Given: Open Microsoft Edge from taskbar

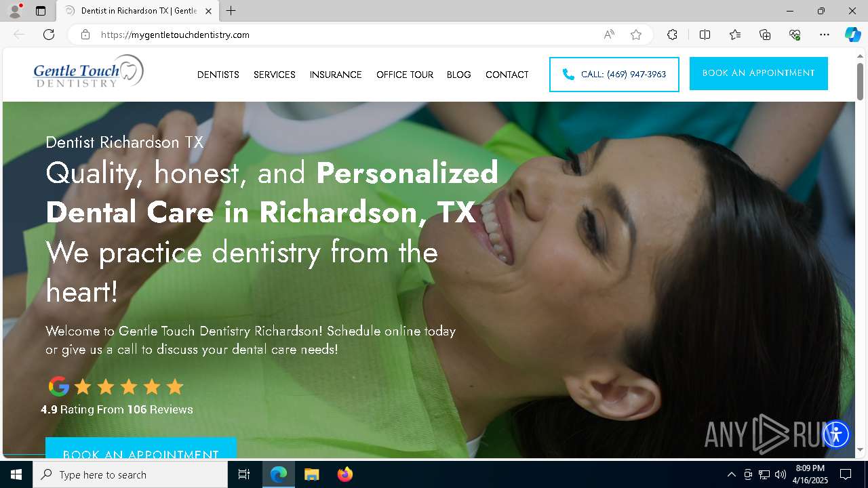Looking at the screenshot, I should pos(279,474).
